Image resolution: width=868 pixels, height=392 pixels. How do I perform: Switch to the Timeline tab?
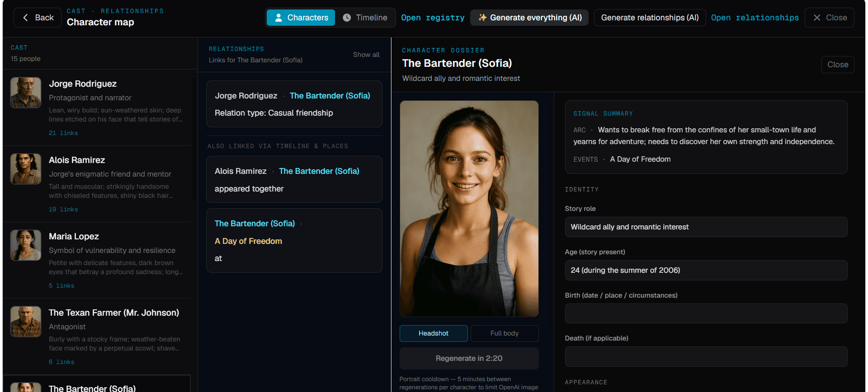coord(365,18)
